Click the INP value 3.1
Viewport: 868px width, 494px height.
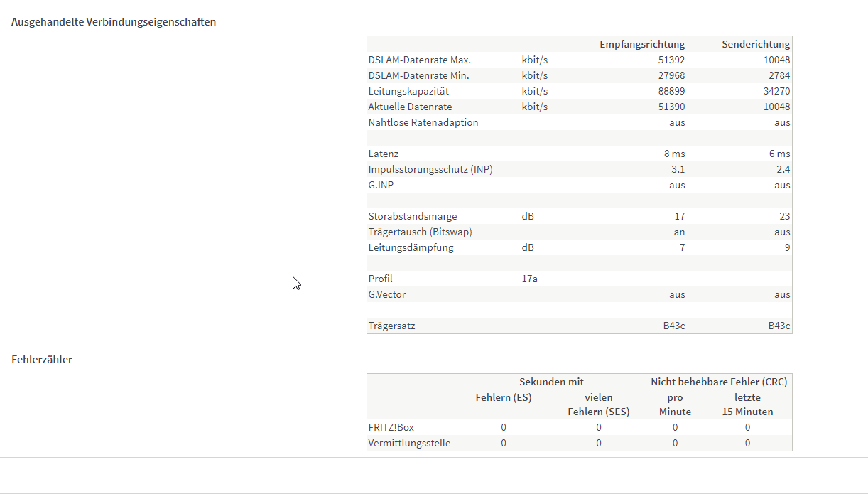pyautogui.click(x=678, y=169)
